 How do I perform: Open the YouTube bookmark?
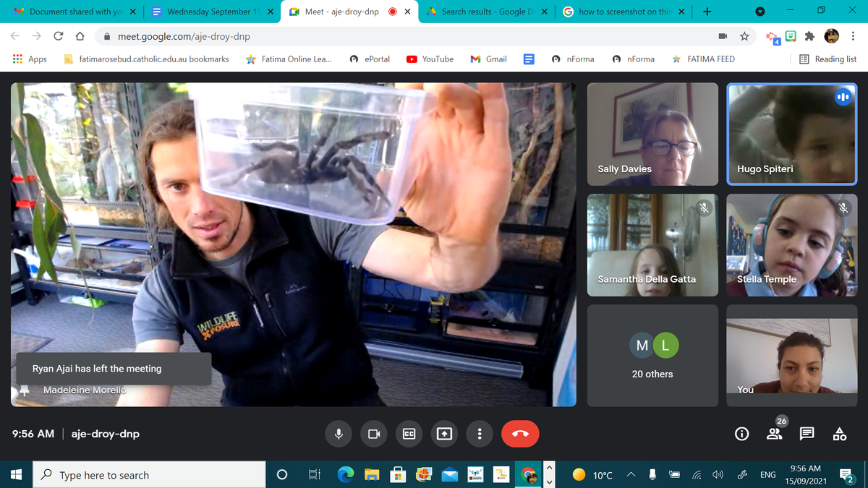click(430, 59)
